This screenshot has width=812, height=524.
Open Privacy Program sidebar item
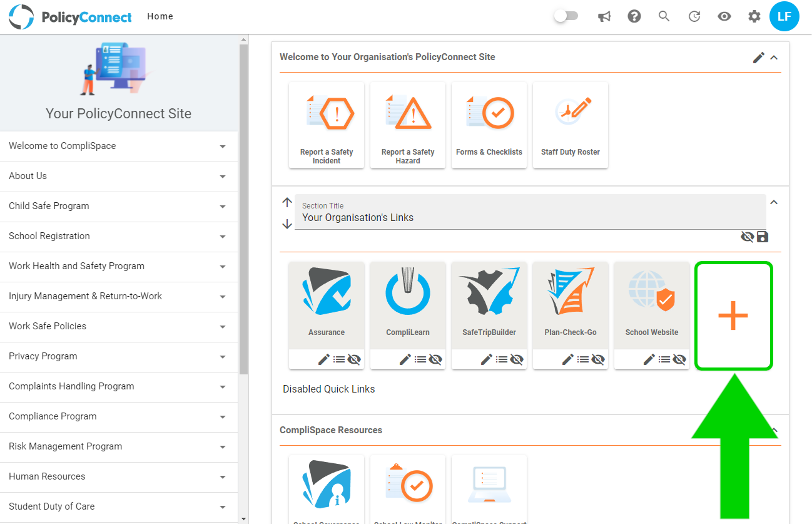click(119, 356)
